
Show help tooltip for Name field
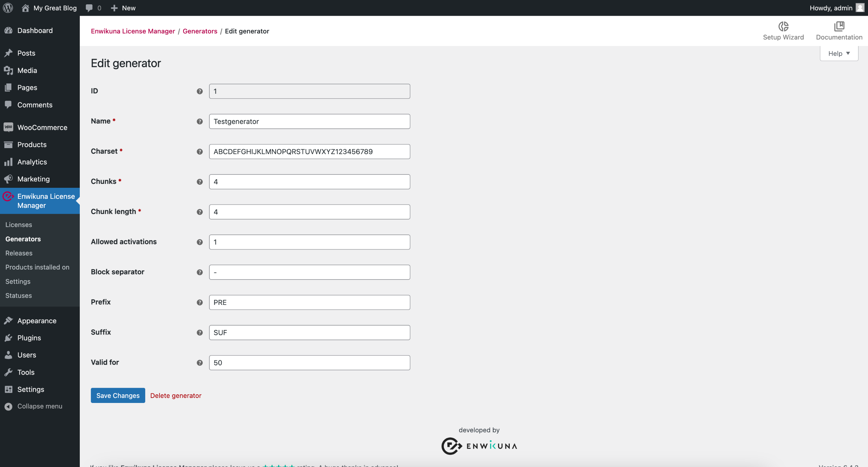[x=200, y=121]
